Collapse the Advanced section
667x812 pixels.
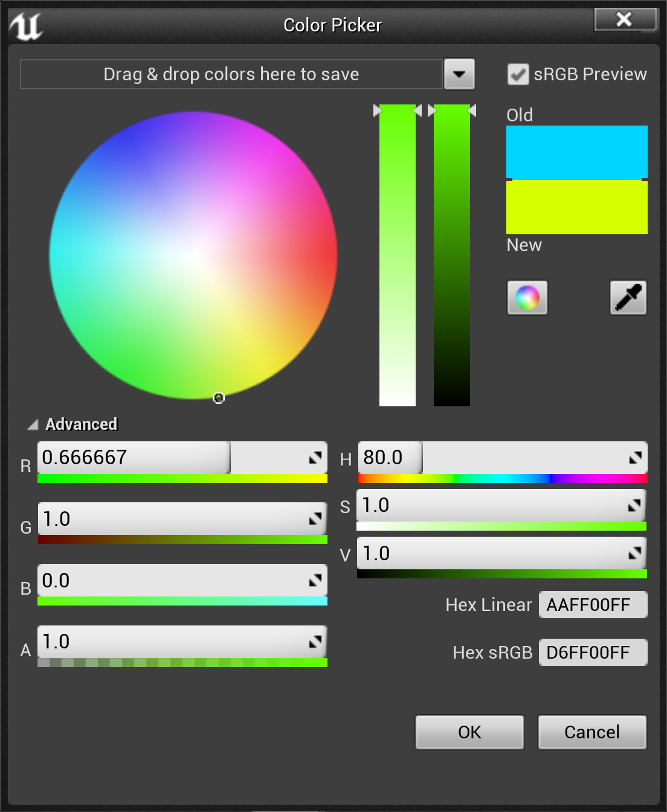pos(33,425)
